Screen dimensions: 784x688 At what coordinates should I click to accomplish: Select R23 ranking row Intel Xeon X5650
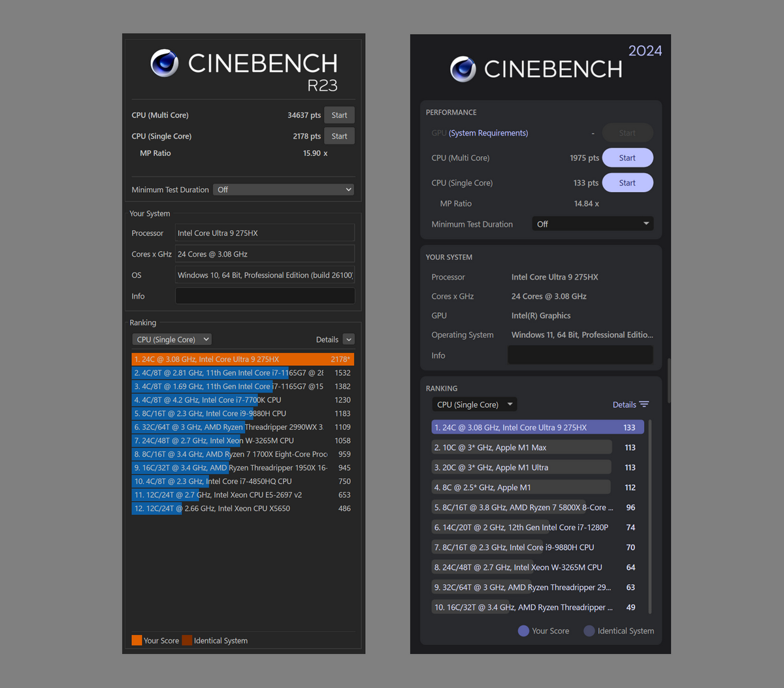click(242, 508)
